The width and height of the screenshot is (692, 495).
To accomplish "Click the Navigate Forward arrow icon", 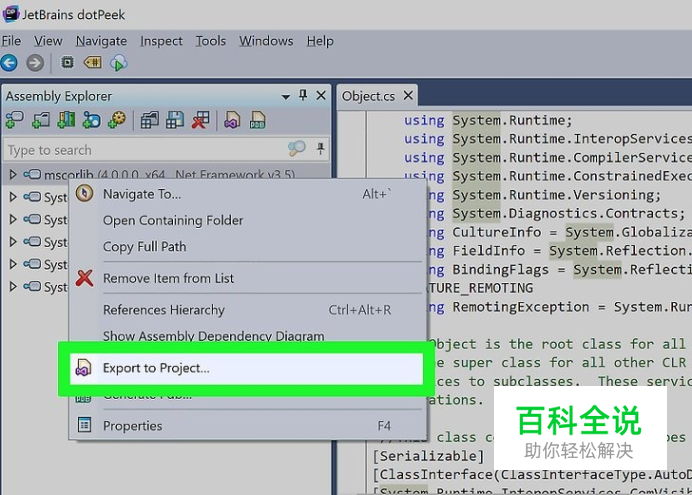I will (35, 63).
